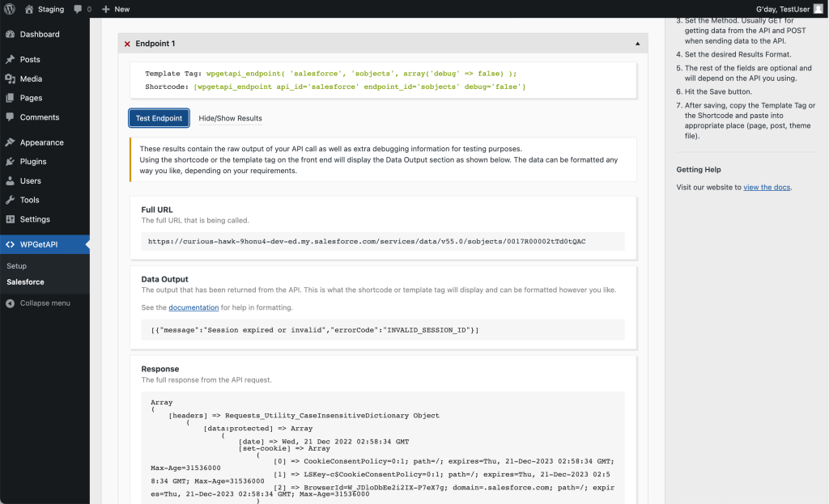Click the WPGetAPI code brackets sidebar icon

pos(11,244)
